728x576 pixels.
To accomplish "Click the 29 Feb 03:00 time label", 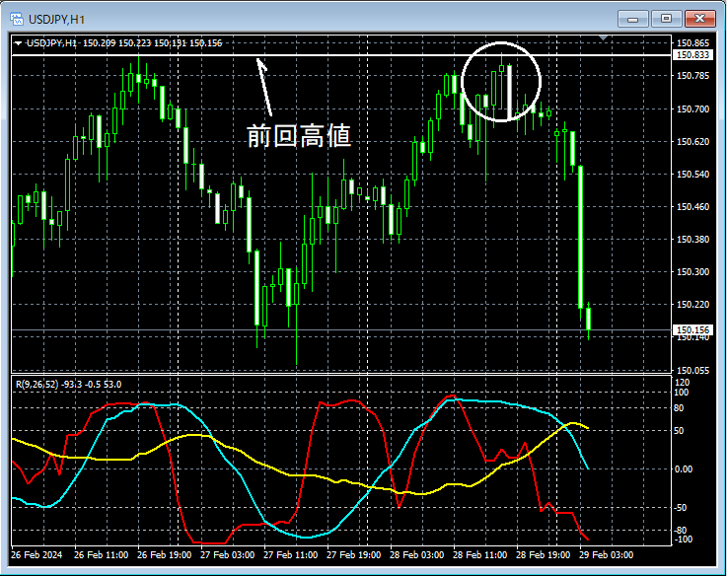I will pos(607,555).
